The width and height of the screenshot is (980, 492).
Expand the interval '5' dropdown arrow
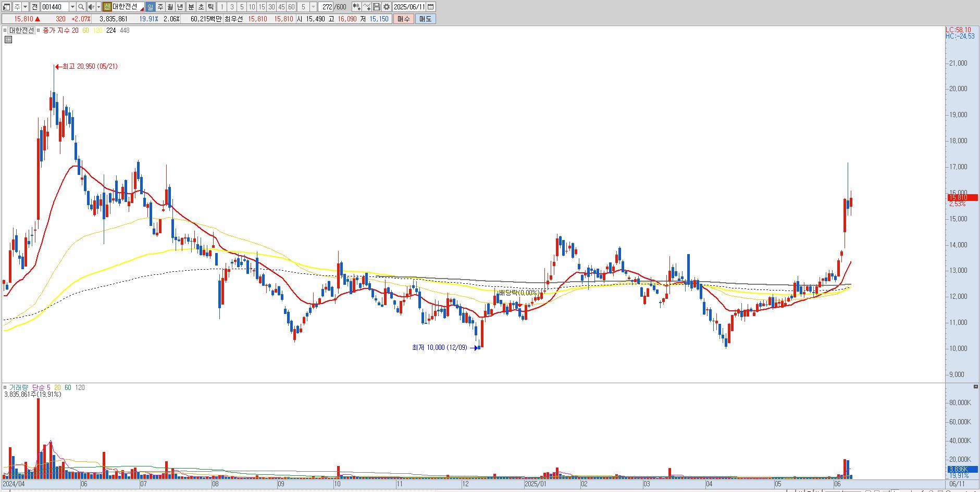pyautogui.click(x=313, y=7)
